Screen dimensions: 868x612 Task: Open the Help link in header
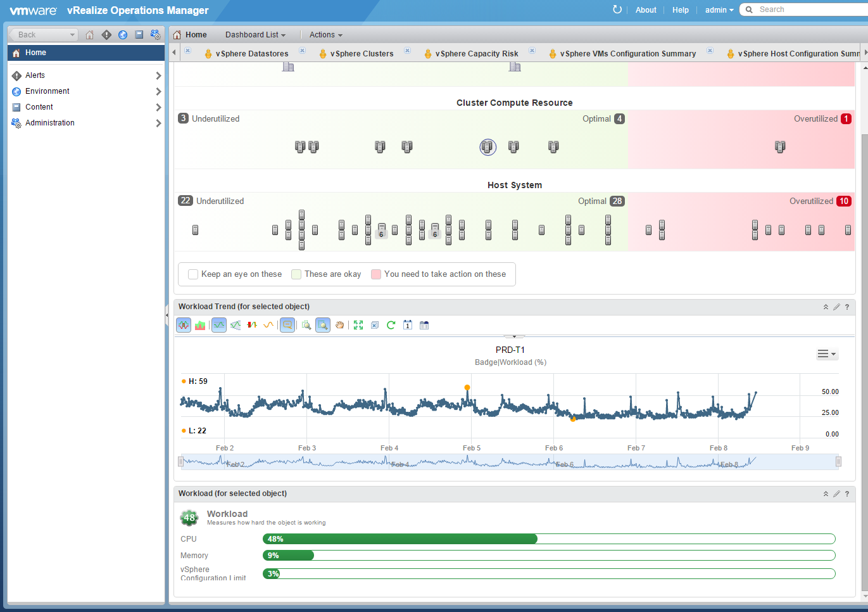coord(681,10)
